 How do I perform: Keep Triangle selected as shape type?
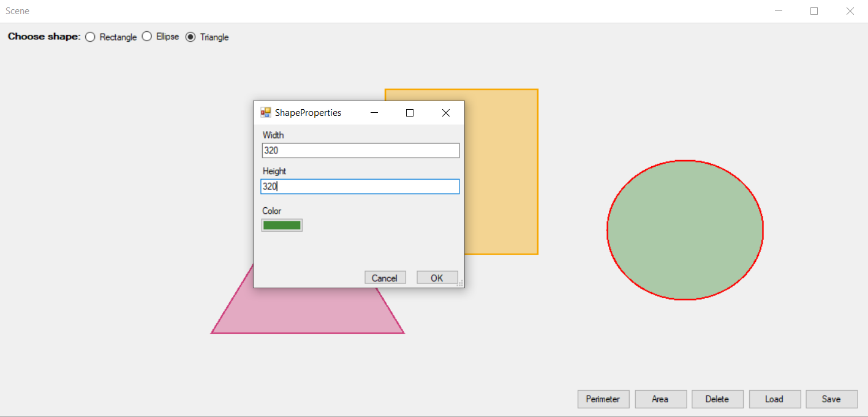coord(191,36)
